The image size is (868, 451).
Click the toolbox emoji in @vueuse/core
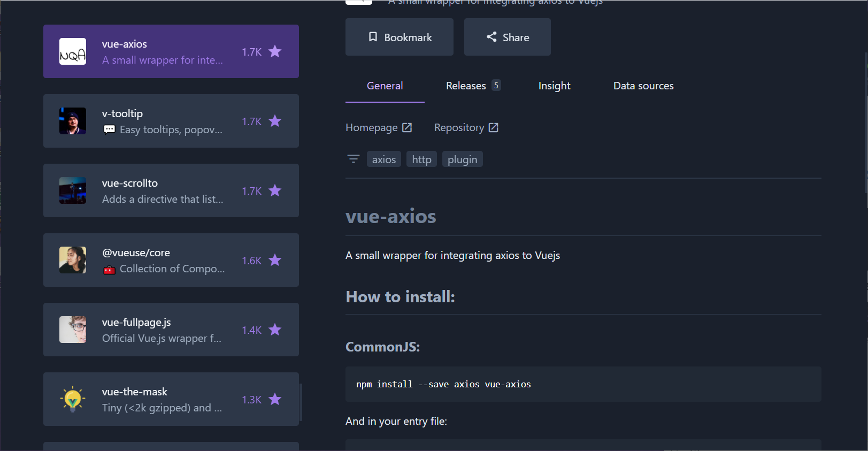tap(109, 270)
